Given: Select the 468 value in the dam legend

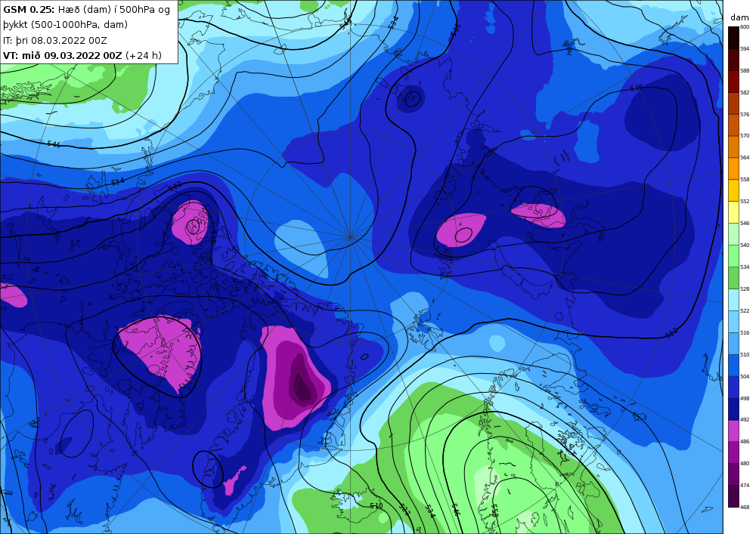Looking at the screenshot, I should click(x=745, y=507).
